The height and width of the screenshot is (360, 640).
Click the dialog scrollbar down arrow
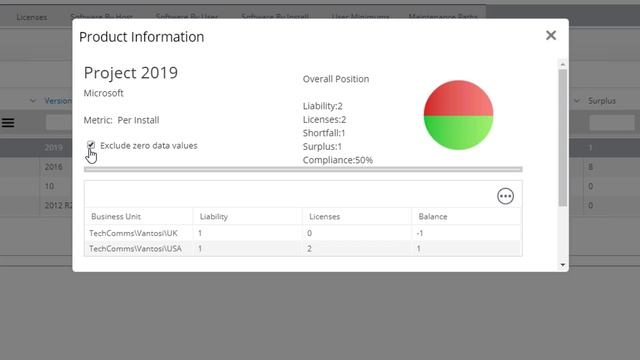(563, 265)
